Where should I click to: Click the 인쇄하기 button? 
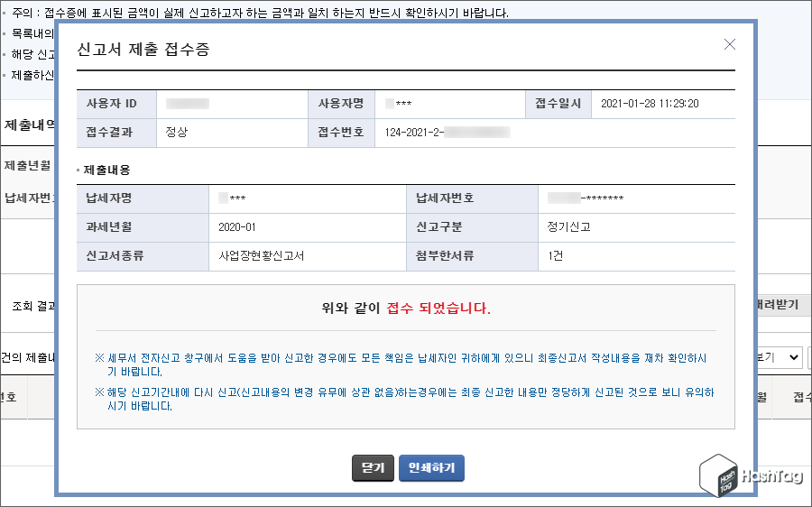pyautogui.click(x=431, y=467)
